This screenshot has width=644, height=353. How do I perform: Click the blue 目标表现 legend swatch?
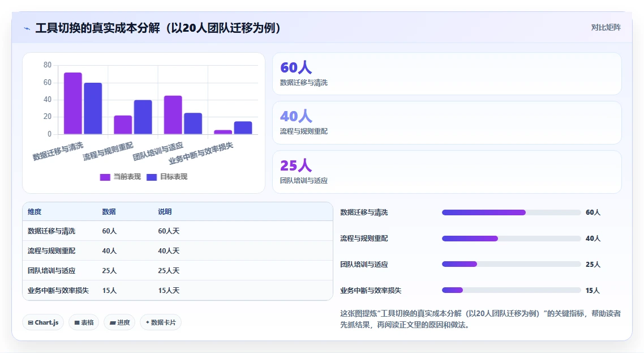[152, 177]
